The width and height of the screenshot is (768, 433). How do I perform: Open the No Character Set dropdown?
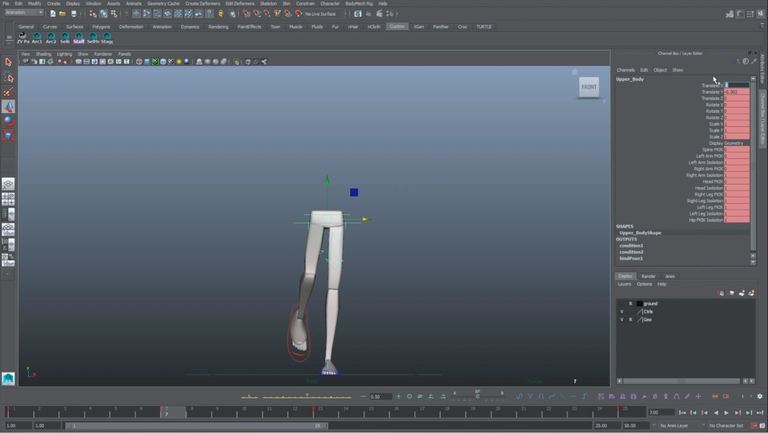coord(726,426)
